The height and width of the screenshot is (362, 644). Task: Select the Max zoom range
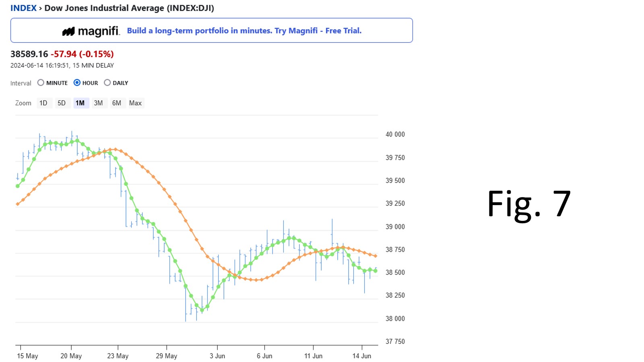pos(136,103)
